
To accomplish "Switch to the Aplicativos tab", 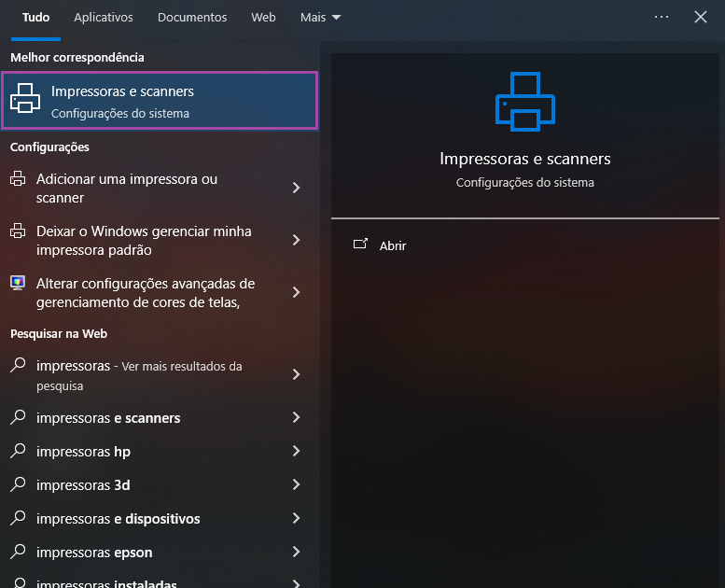I will (x=104, y=18).
